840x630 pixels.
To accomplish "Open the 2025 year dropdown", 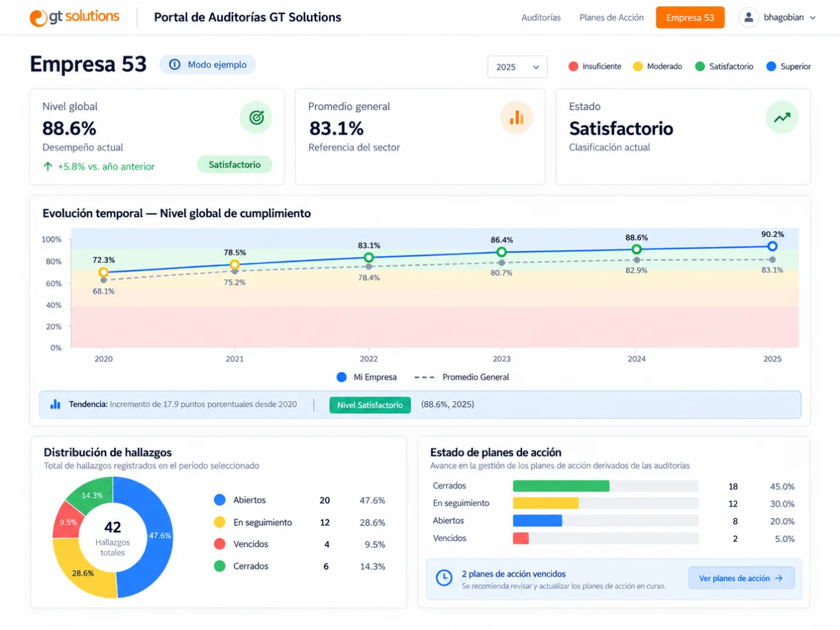I will coord(517,66).
